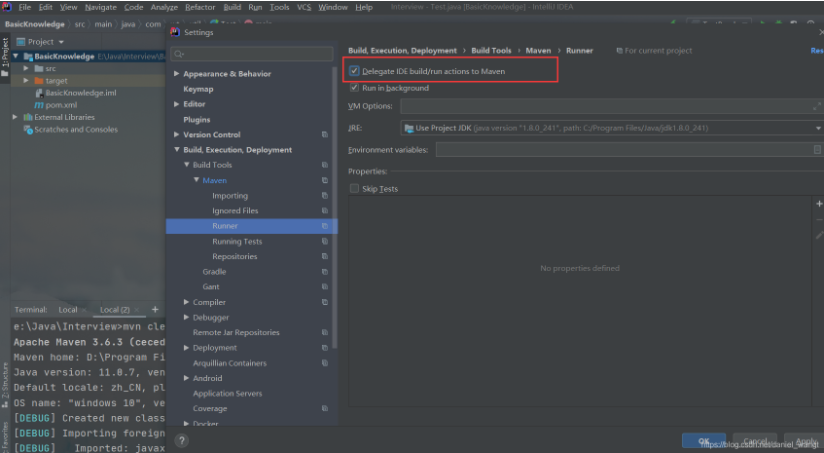Add a new terminal session tab
This screenshot has width=824, height=453.
[155, 310]
